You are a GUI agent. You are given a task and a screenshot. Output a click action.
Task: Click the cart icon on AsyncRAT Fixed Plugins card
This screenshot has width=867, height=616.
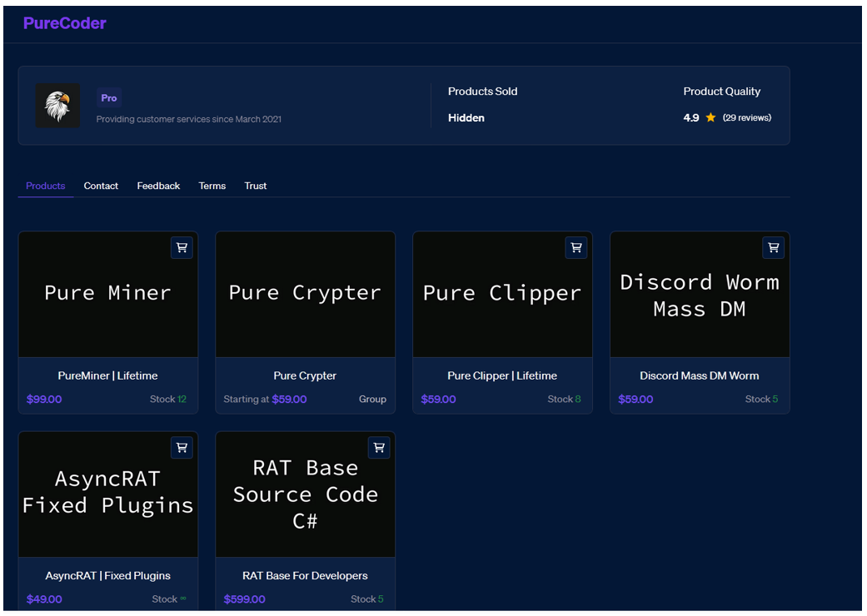(182, 448)
